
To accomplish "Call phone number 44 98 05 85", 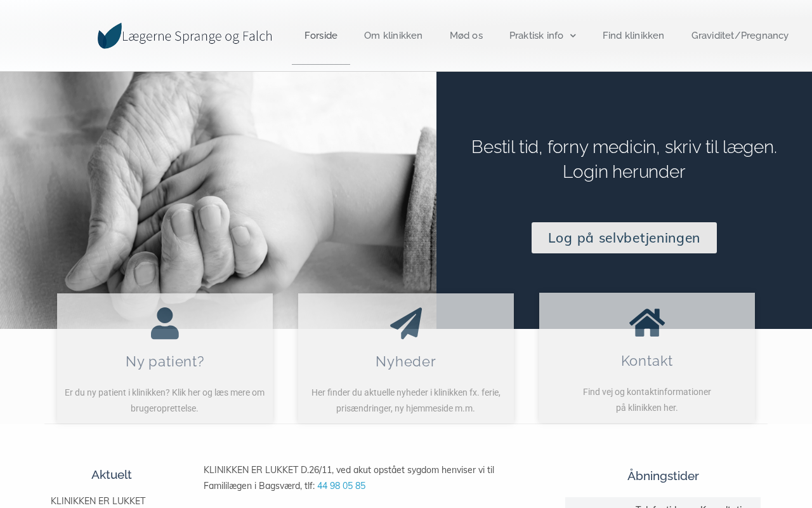I will (x=341, y=486).
